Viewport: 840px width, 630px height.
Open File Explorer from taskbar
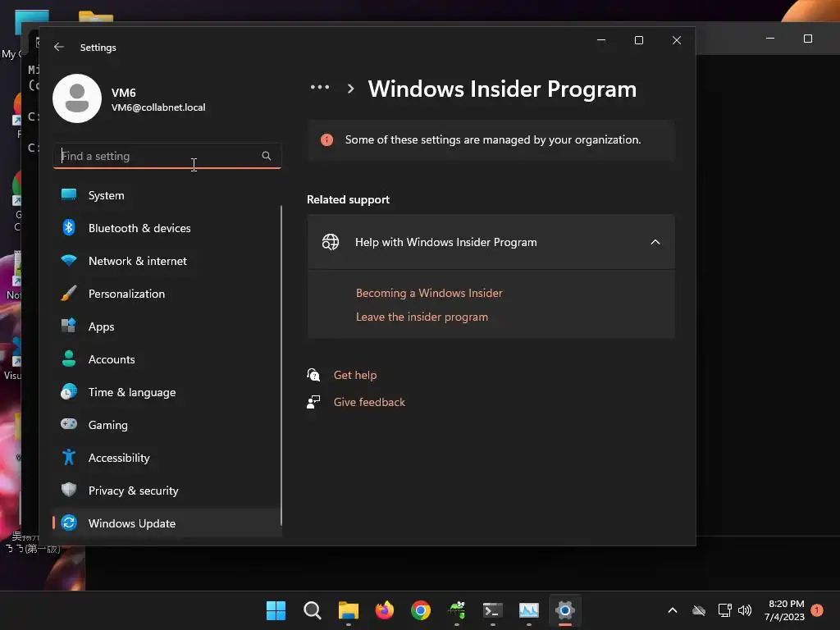[x=349, y=610]
